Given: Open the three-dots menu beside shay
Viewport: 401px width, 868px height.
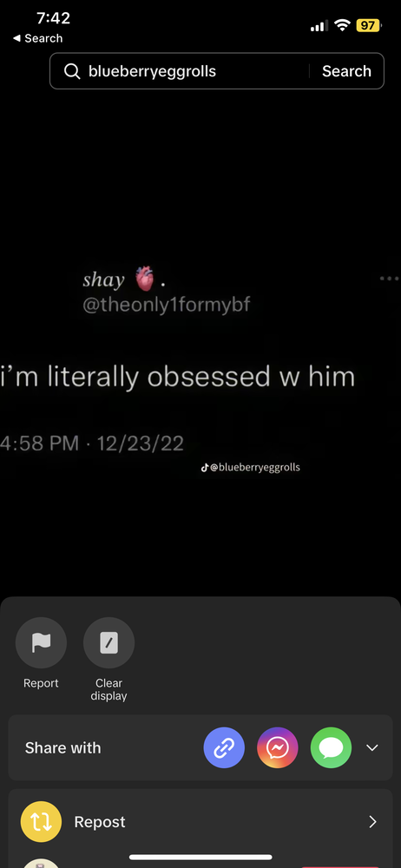Looking at the screenshot, I should 389,279.
